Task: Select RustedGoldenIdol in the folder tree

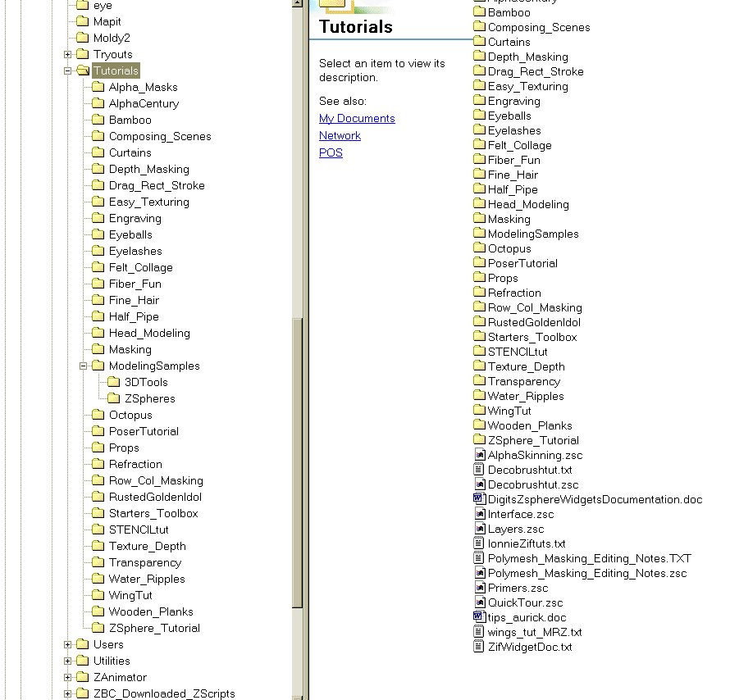Action: 156,497
